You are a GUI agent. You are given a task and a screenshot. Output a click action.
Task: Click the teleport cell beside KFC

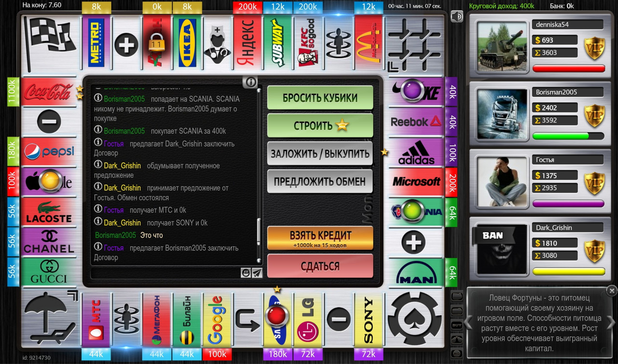[338, 43]
